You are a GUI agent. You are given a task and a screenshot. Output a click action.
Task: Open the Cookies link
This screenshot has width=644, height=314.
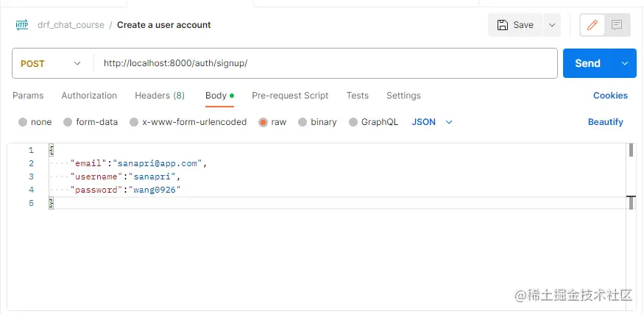coord(610,96)
